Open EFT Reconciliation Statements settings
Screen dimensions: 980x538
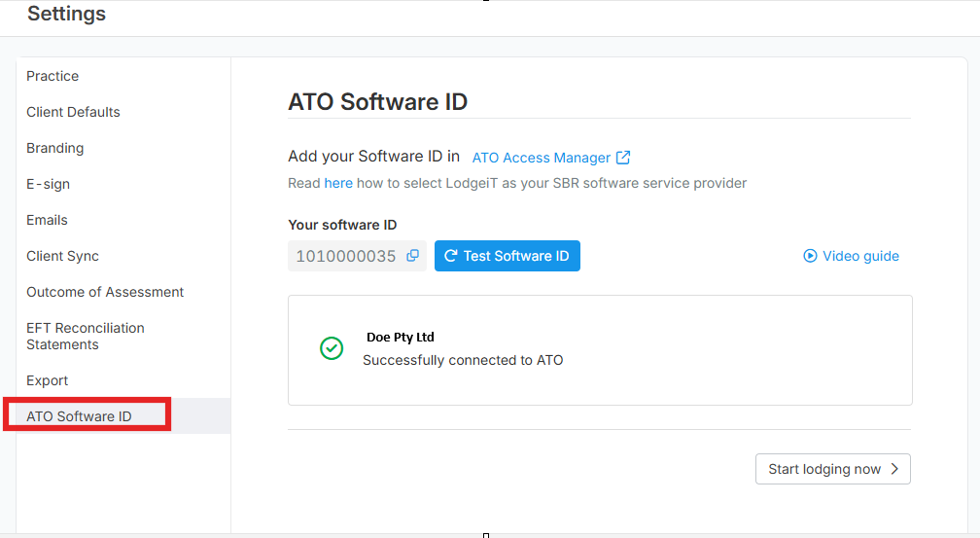point(85,336)
